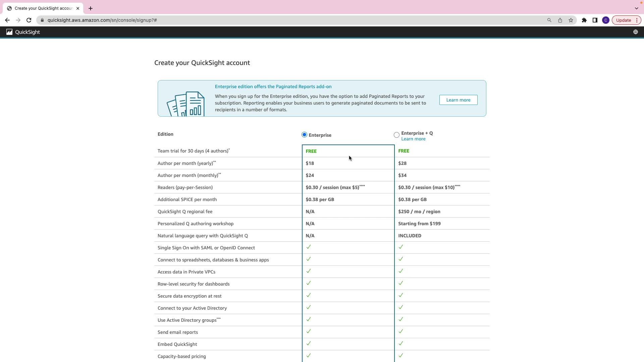Image resolution: width=644 pixels, height=362 pixels.
Task: Open a new browser tab
Action: [91, 8]
